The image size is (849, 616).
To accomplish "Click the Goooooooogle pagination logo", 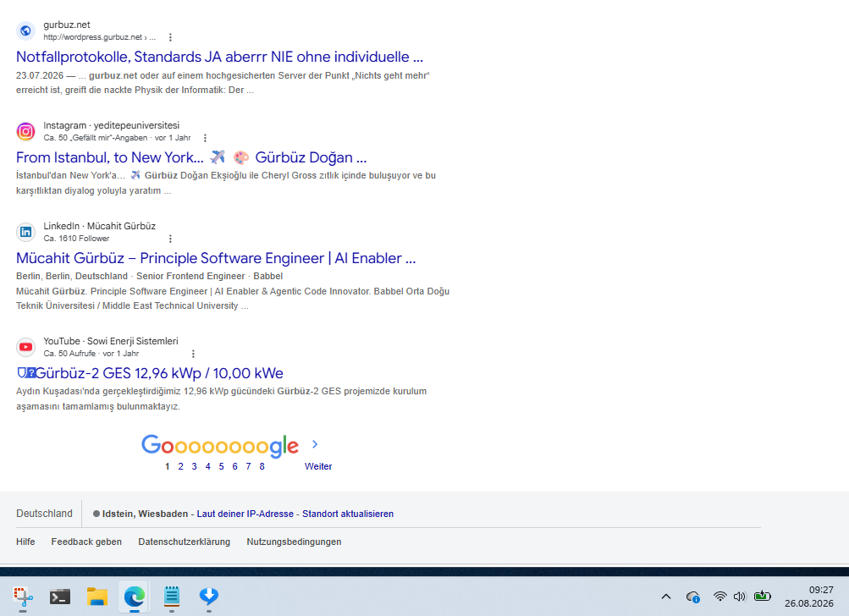I will [220, 445].
